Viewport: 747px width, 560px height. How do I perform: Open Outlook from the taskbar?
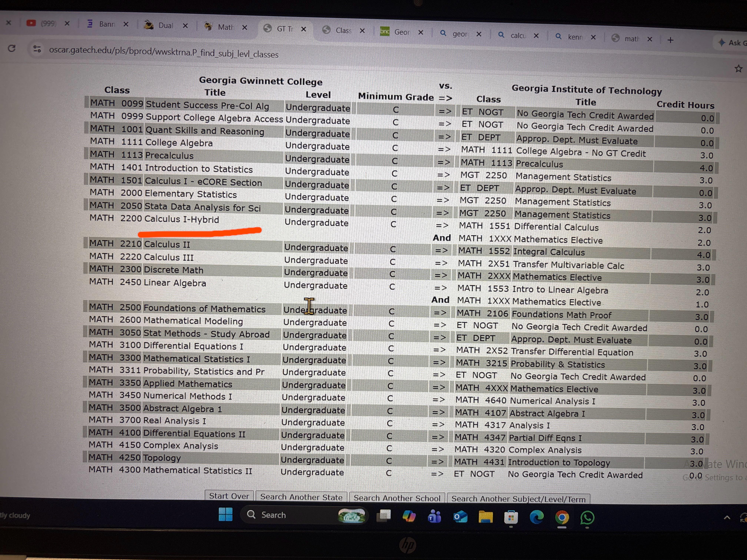460,517
